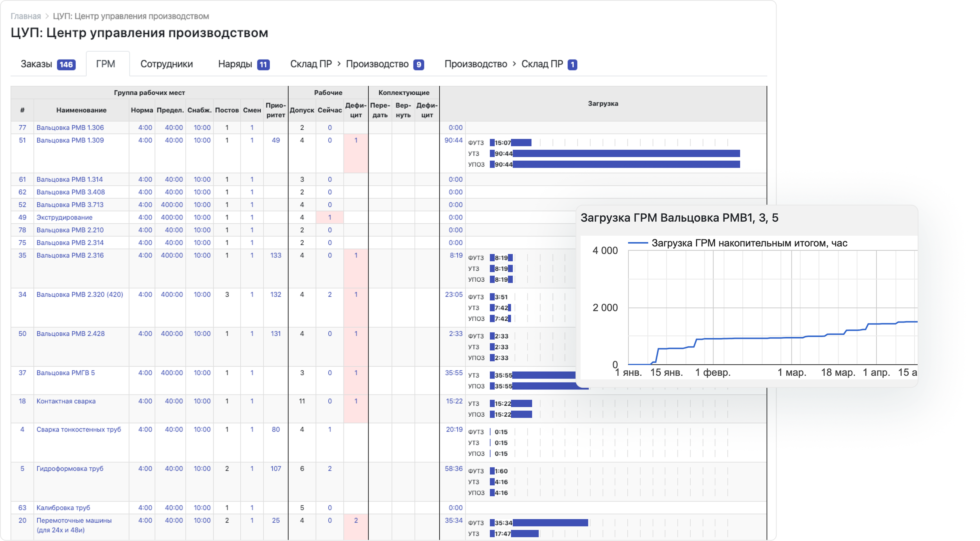This screenshot has height=541, width=980.
Task: Click Смен value 1 for Вальцовка РМВ 1.306
Action: click(252, 127)
